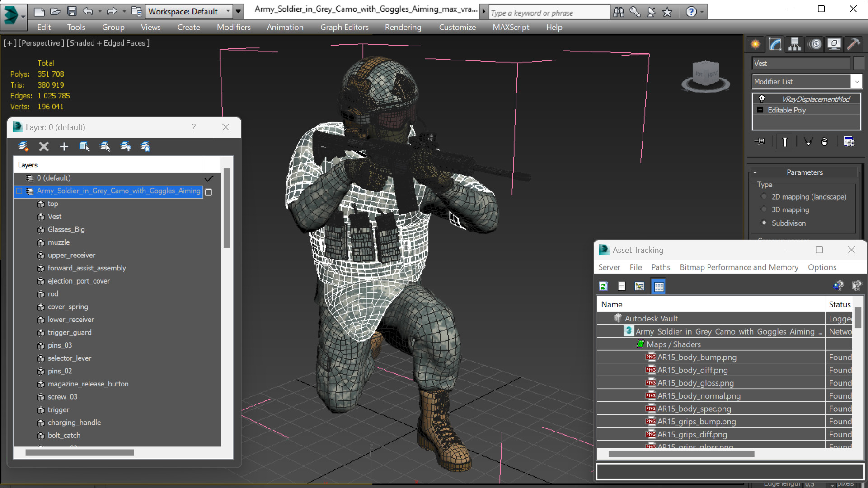Image resolution: width=868 pixels, height=488 pixels.
Task: Open Bitmap Performance and Memory menu
Action: pos(739,267)
